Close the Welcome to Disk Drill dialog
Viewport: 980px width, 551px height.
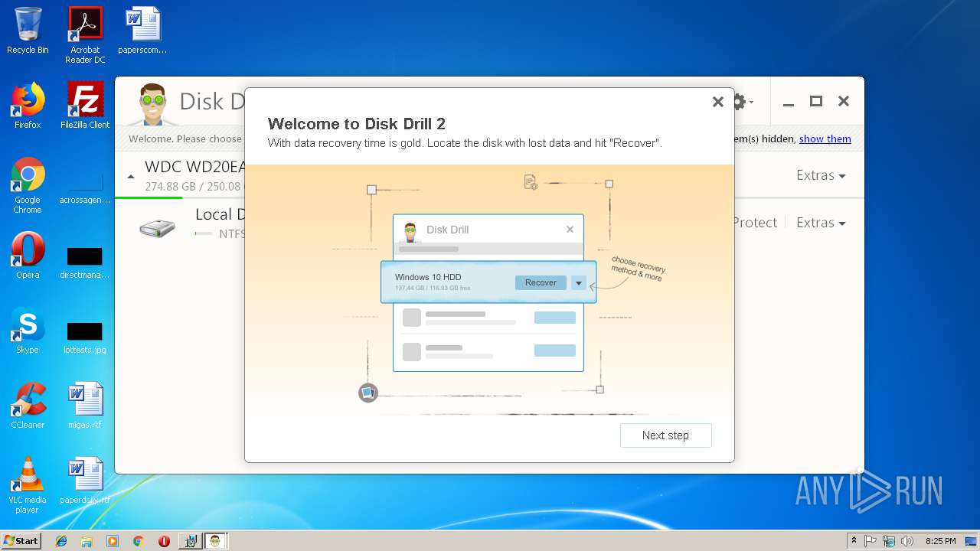click(x=717, y=102)
